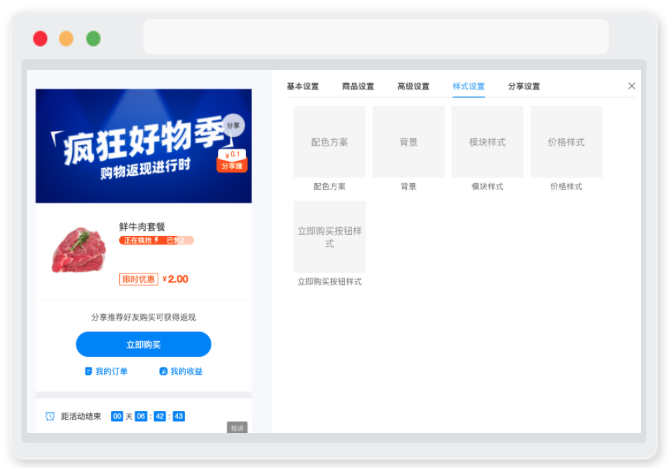Click the green maximize dot
Viewport: 668px width, 468px height.
pyautogui.click(x=93, y=39)
